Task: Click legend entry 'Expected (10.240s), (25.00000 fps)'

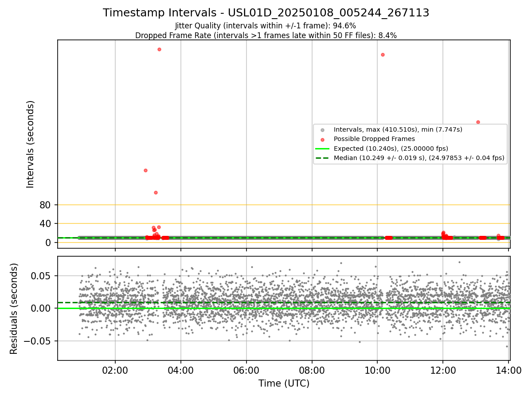Action: pos(391,149)
